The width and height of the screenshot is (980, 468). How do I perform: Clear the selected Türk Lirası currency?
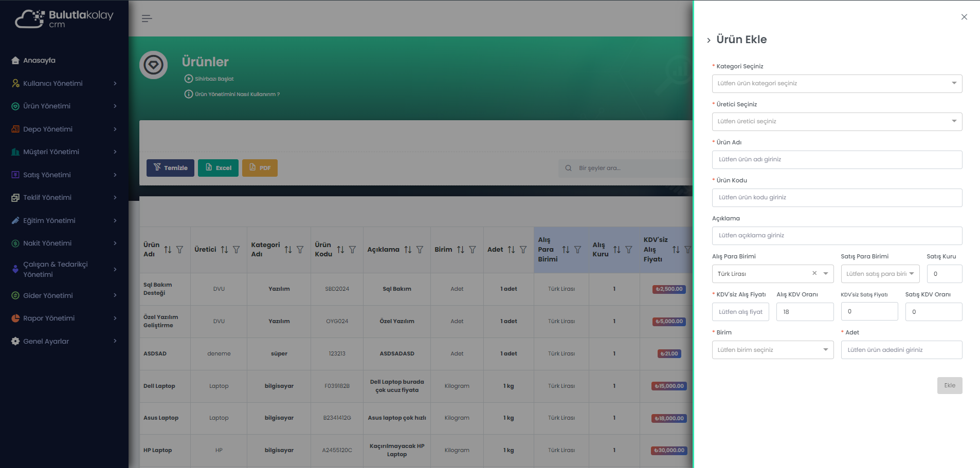tap(814, 273)
